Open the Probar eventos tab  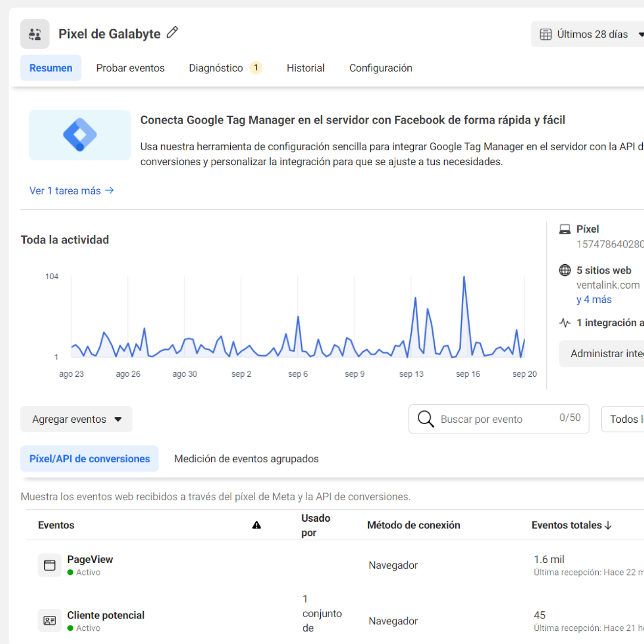[x=131, y=68]
